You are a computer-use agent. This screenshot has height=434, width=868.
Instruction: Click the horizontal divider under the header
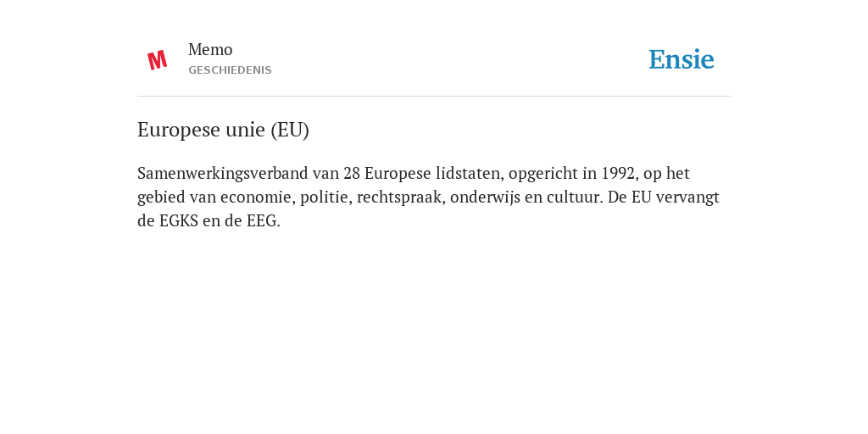[x=434, y=97]
